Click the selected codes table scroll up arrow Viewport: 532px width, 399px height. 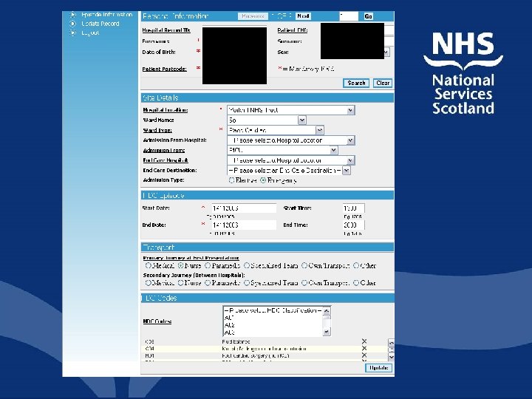(x=391, y=342)
